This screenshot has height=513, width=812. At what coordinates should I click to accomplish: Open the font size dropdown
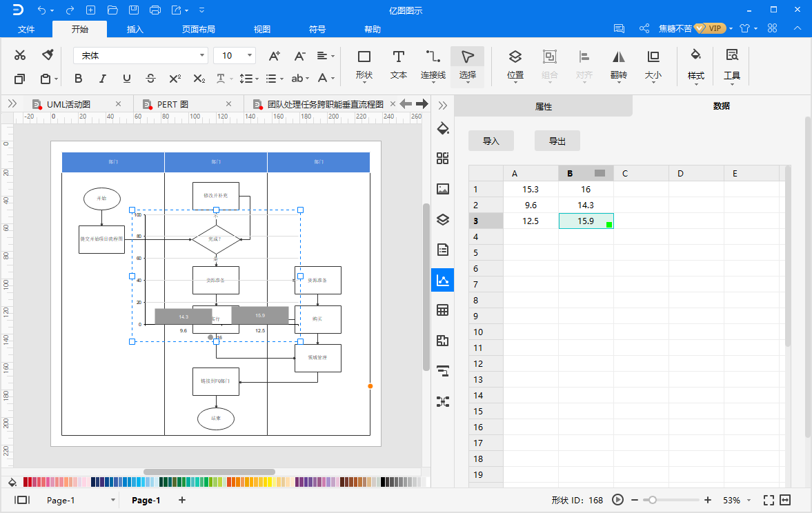249,56
